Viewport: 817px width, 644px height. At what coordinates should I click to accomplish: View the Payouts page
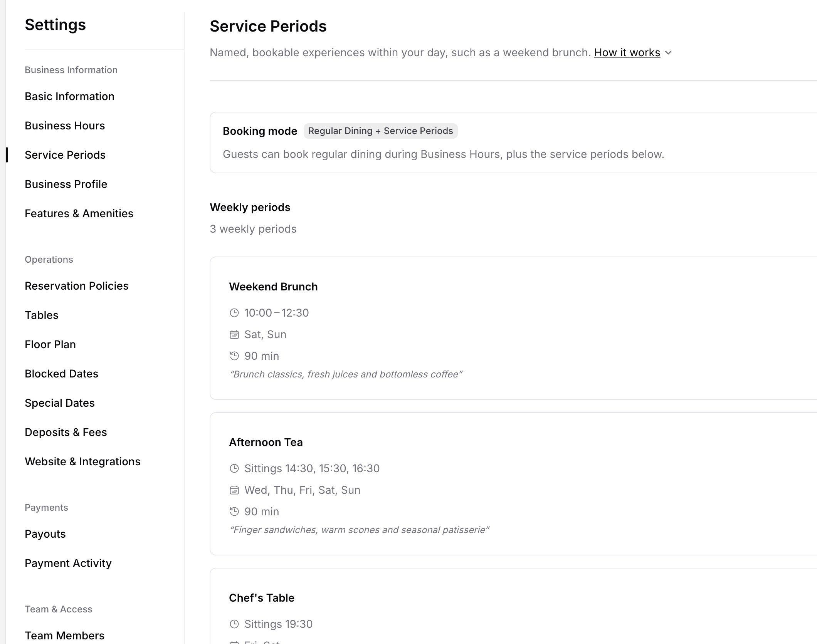click(45, 534)
